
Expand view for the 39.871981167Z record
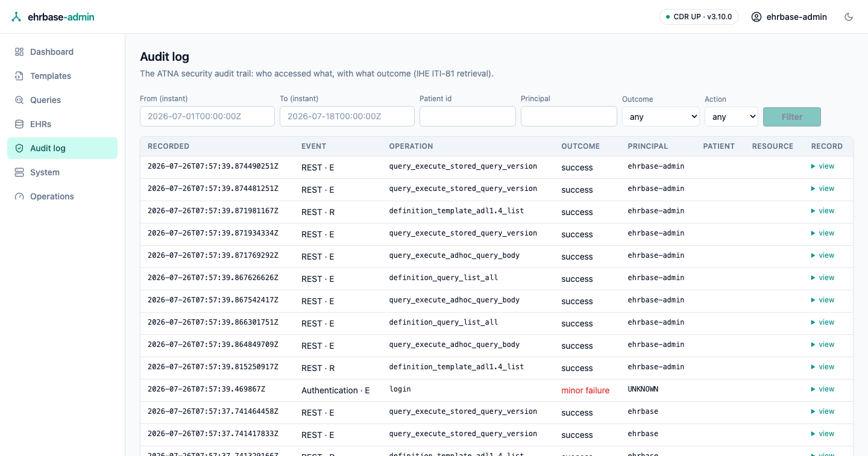tap(823, 211)
